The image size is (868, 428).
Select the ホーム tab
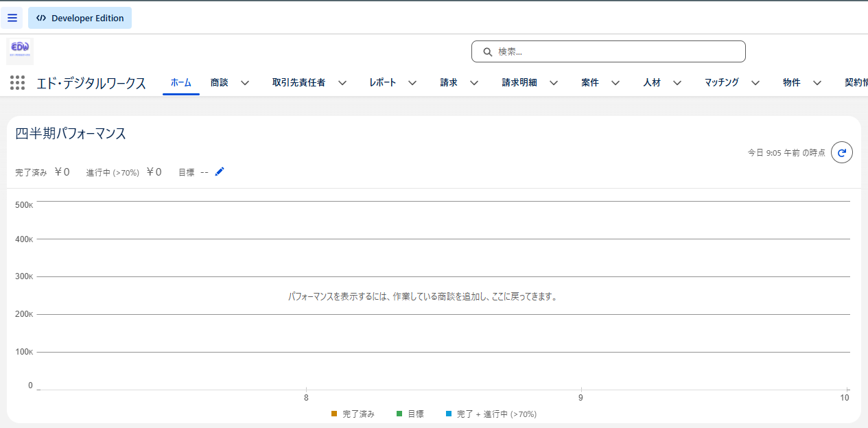pyautogui.click(x=181, y=82)
